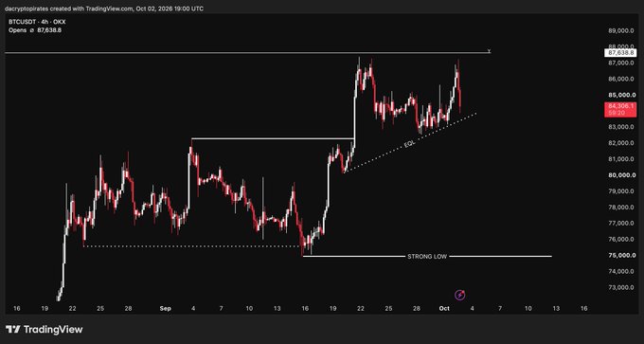Click the 81,000.0 price axis label
The image size is (644, 344).
(x=620, y=159)
